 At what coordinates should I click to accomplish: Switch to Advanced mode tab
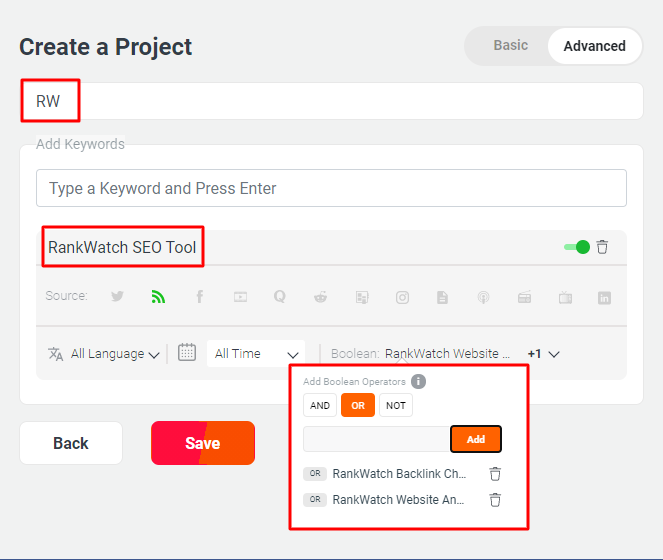click(595, 46)
